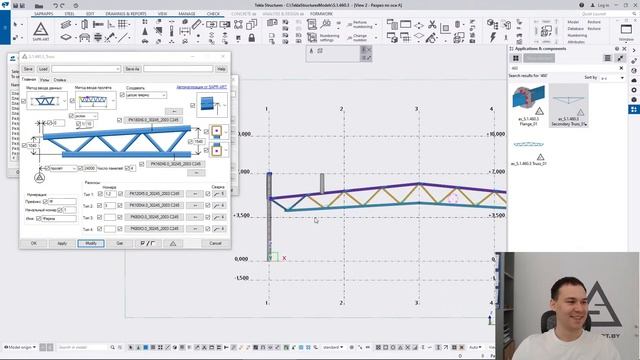The height and width of the screenshot is (360, 640).
Task: Click the P / Г toggle-selection button
Action: pyautogui.click(x=147, y=244)
